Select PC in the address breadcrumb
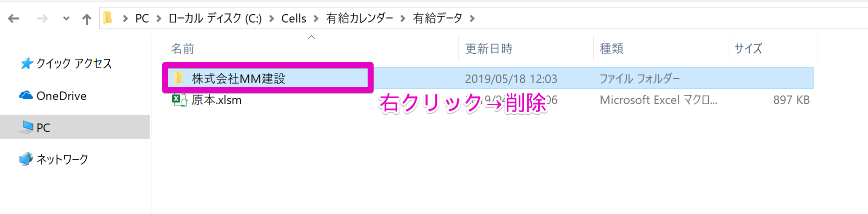The height and width of the screenshot is (214, 868). (142, 18)
